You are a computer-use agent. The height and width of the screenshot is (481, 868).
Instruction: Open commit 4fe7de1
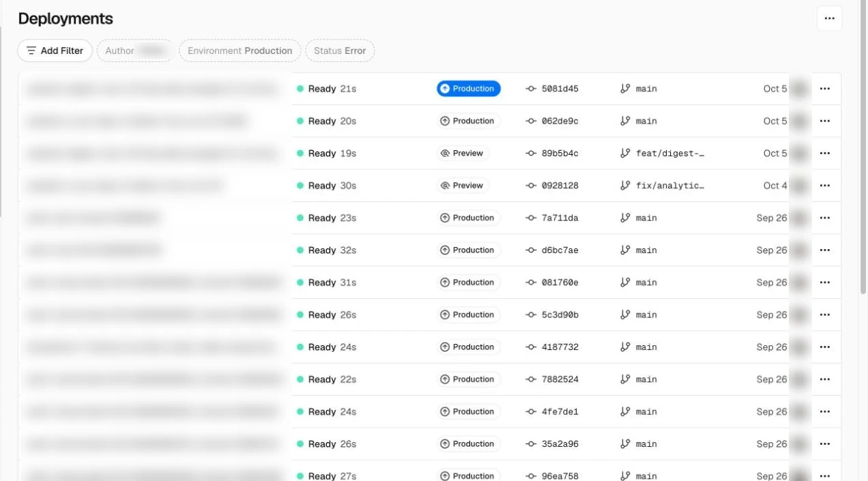(x=560, y=411)
